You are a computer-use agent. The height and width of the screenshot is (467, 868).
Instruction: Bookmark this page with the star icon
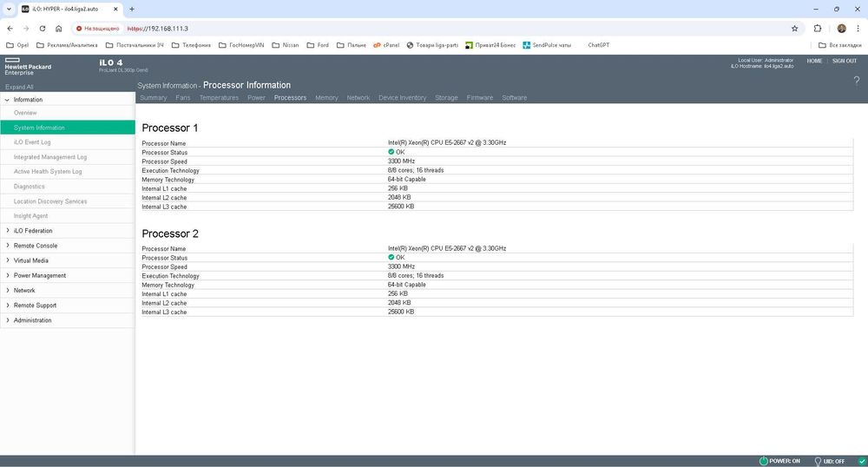[x=794, y=29]
